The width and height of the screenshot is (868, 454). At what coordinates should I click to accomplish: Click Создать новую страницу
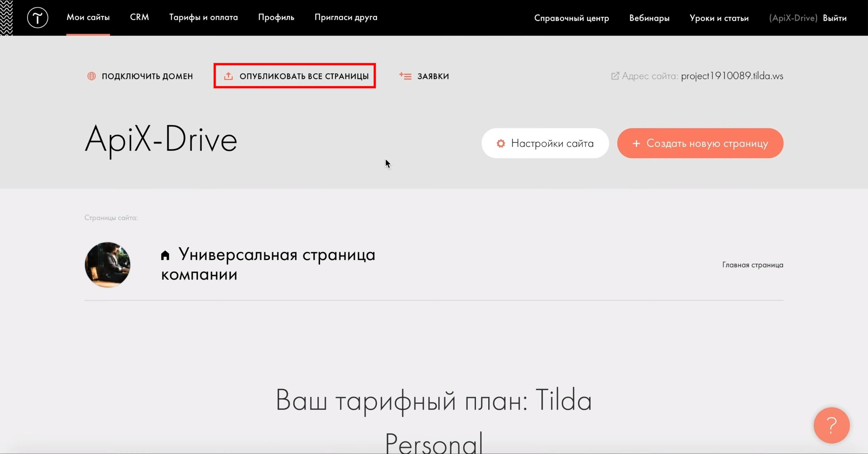click(x=700, y=143)
